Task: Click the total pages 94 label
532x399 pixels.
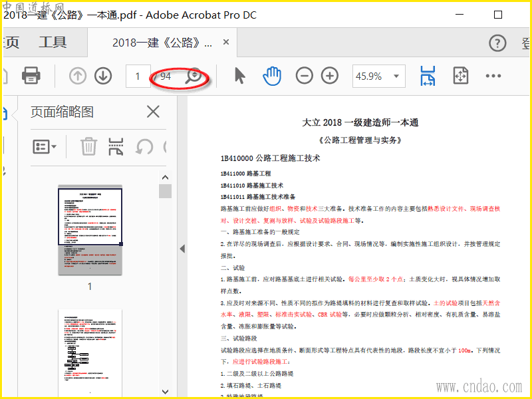Action: (165, 76)
